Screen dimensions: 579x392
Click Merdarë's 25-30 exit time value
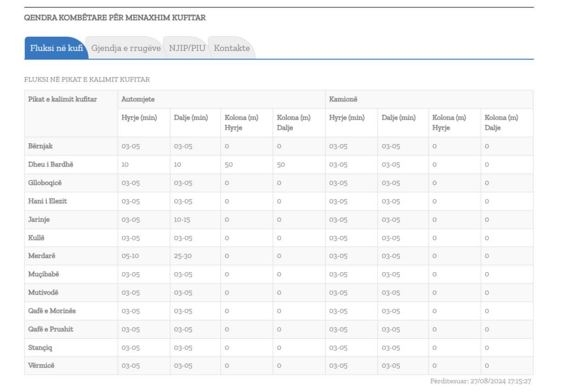coord(183,256)
